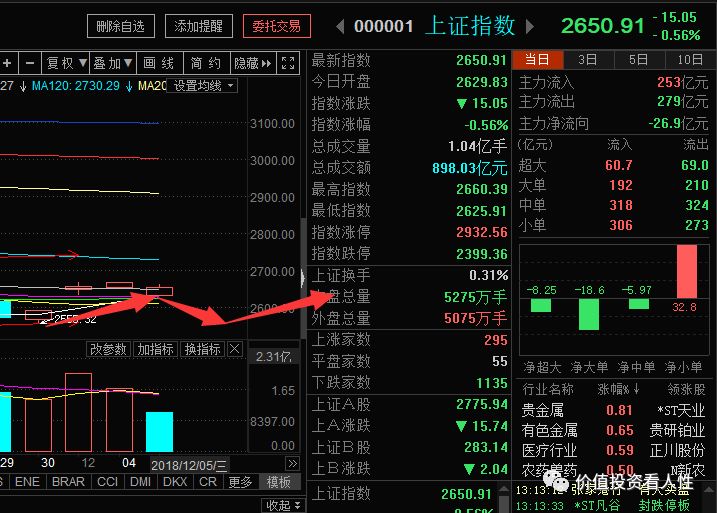Image resolution: width=717 pixels, height=513 pixels.
Task: Go to previous stock arrow
Action: 340,27
